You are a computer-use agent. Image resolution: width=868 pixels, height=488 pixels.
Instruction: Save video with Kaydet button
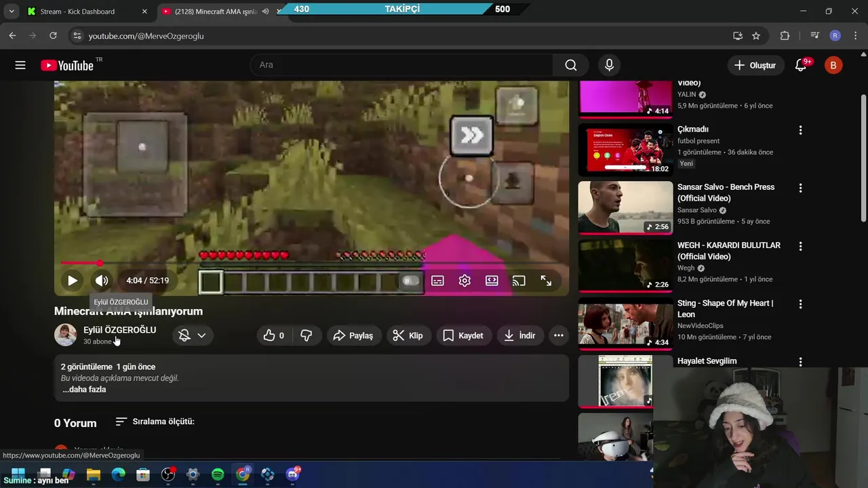[x=463, y=335]
